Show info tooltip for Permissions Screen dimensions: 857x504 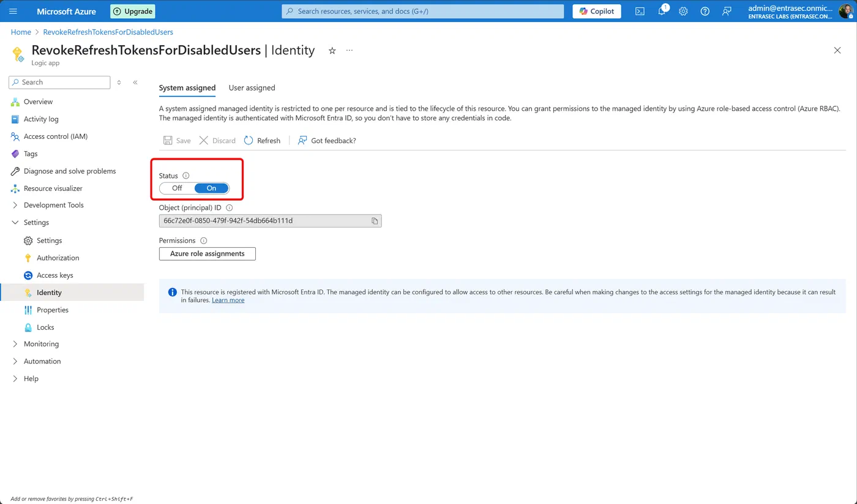point(204,241)
